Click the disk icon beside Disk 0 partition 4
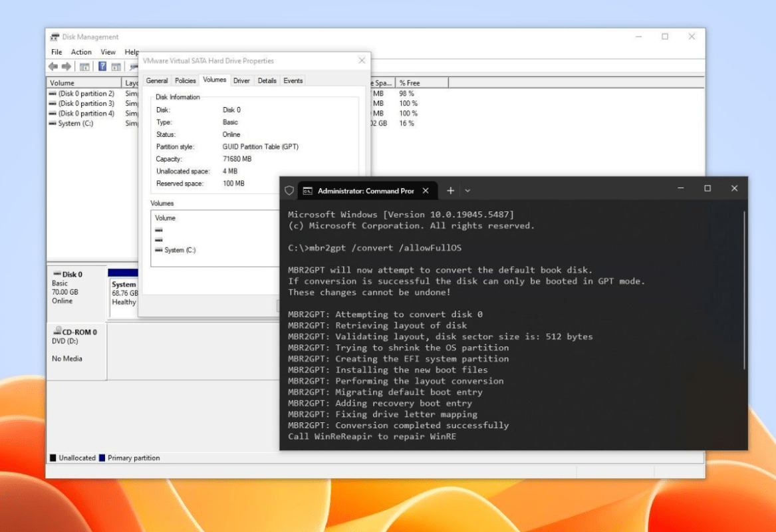The height and width of the screenshot is (532, 776). [x=53, y=113]
